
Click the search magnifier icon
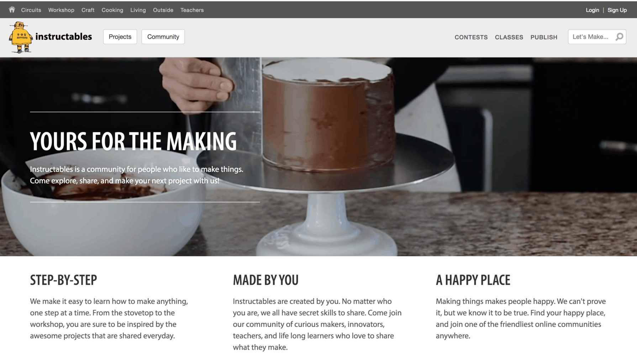coord(619,37)
